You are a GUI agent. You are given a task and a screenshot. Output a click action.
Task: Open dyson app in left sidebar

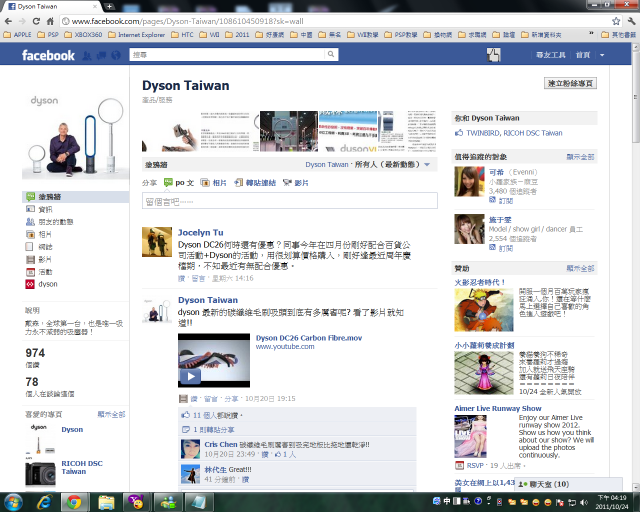(41, 284)
